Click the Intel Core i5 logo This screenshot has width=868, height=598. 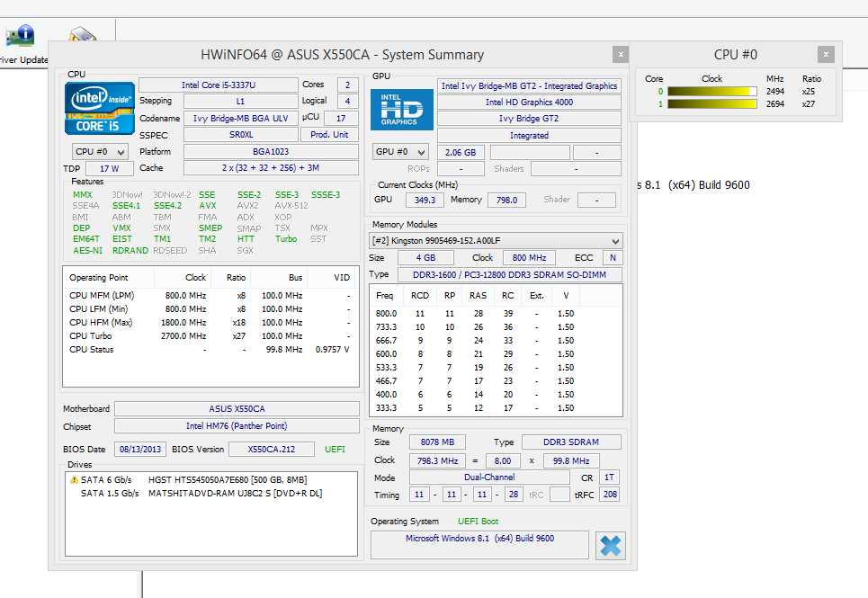coord(100,109)
